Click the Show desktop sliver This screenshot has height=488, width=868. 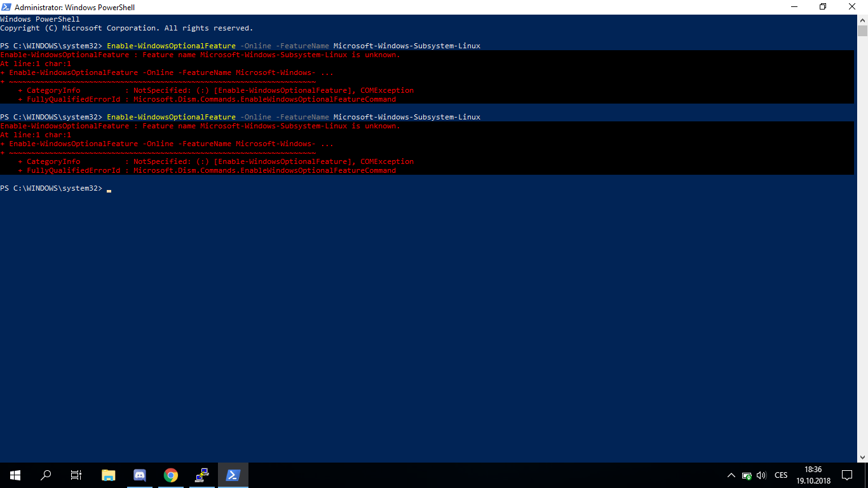coord(866,475)
